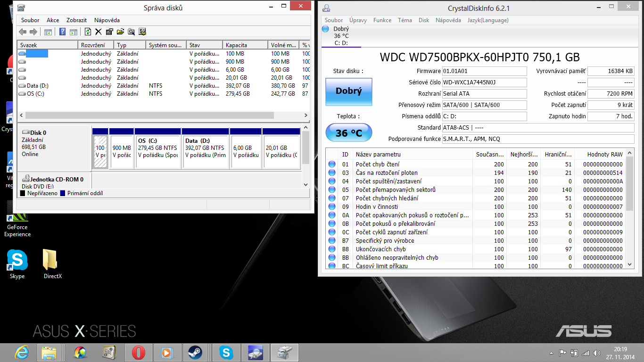Click the Refresh icon in Správa disků toolbar
Image resolution: width=644 pixels, height=362 pixels.
pos(88,32)
